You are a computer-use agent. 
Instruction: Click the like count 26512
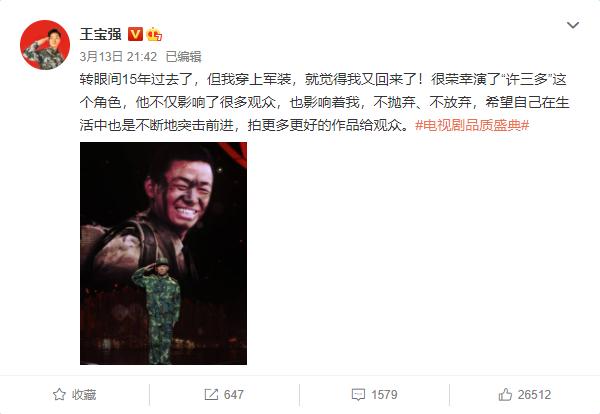(x=534, y=394)
